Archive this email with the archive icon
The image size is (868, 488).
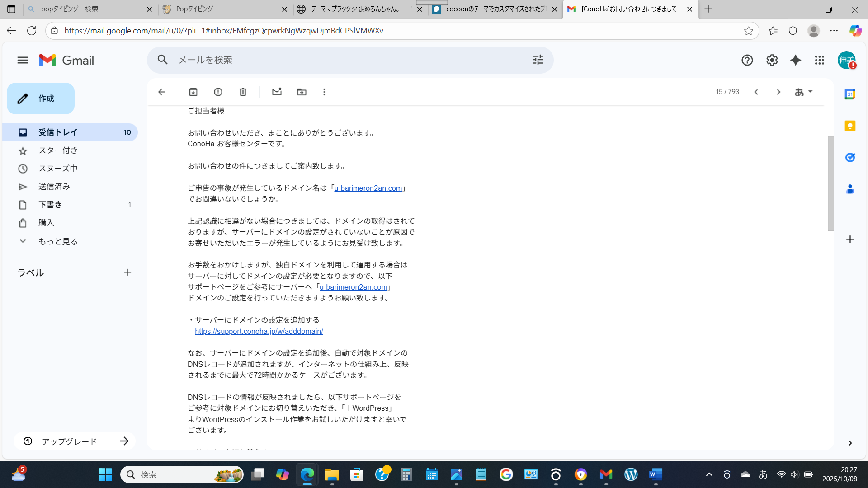193,92
